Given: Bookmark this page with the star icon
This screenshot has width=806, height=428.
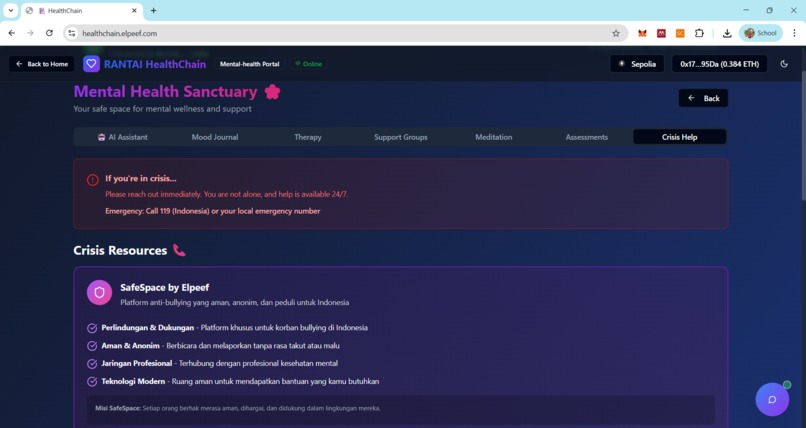Looking at the screenshot, I should point(616,33).
